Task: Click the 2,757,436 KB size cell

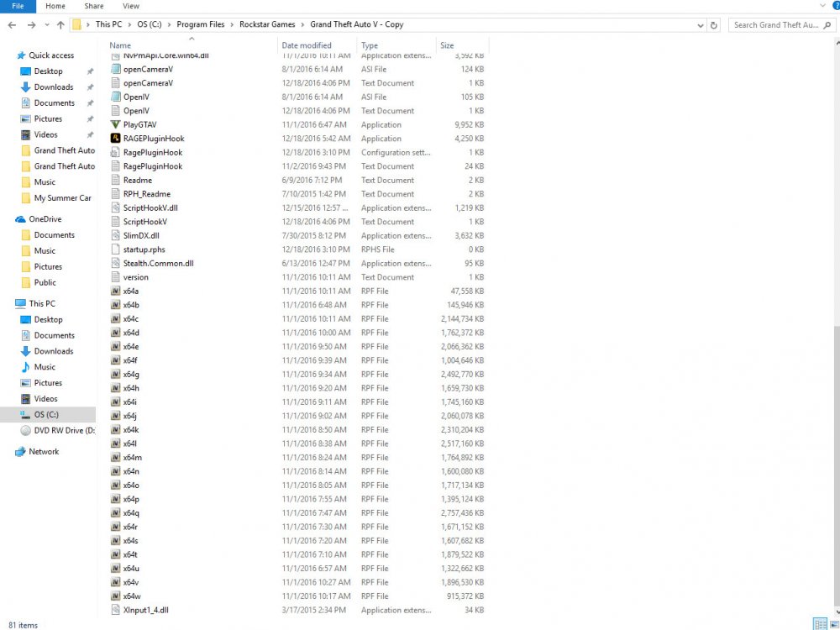Action: (462, 512)
